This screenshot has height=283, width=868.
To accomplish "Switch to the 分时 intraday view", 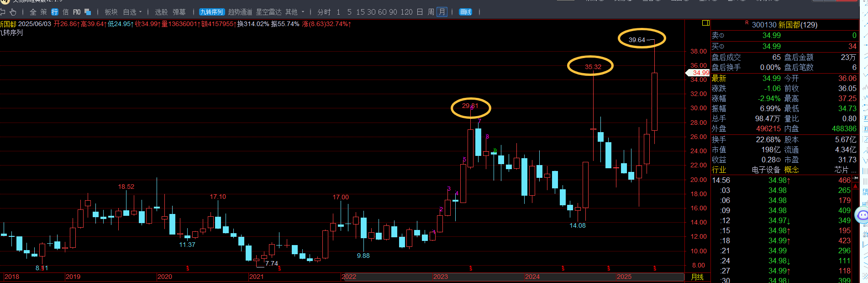I will (324, 12).
